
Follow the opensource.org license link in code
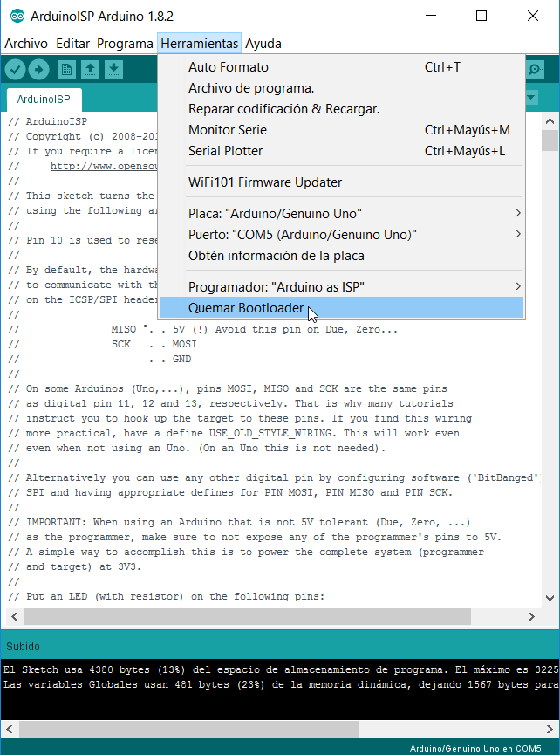click(104, 166)
